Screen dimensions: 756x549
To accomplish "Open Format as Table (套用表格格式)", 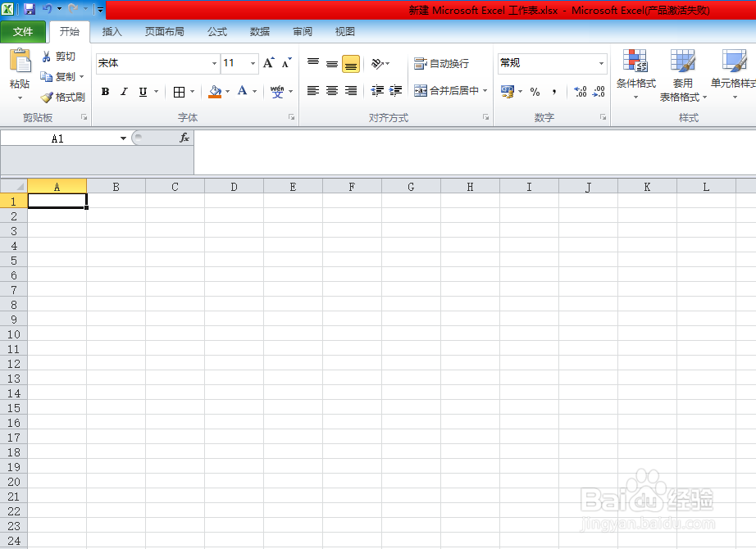I will (683, 75).
